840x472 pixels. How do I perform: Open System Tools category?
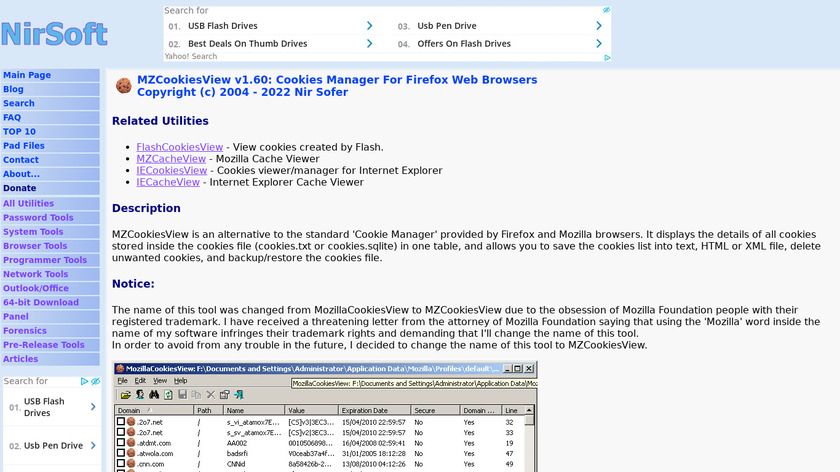click(50, 232)
